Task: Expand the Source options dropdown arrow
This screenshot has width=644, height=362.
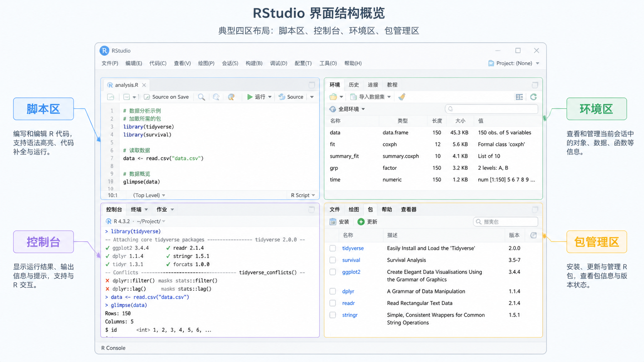Action: point(312,97)
